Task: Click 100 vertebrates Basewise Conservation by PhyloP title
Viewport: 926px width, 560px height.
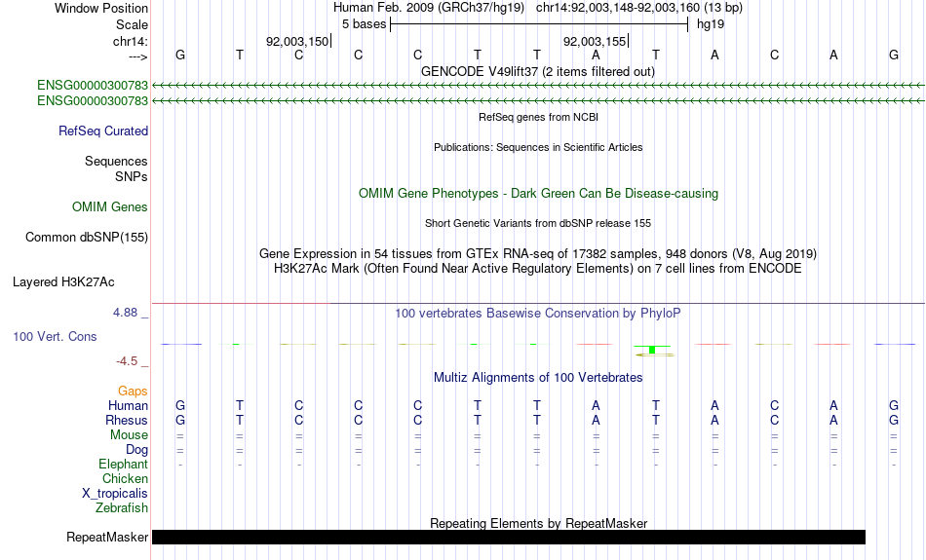Action: click(x=538, y=314)
